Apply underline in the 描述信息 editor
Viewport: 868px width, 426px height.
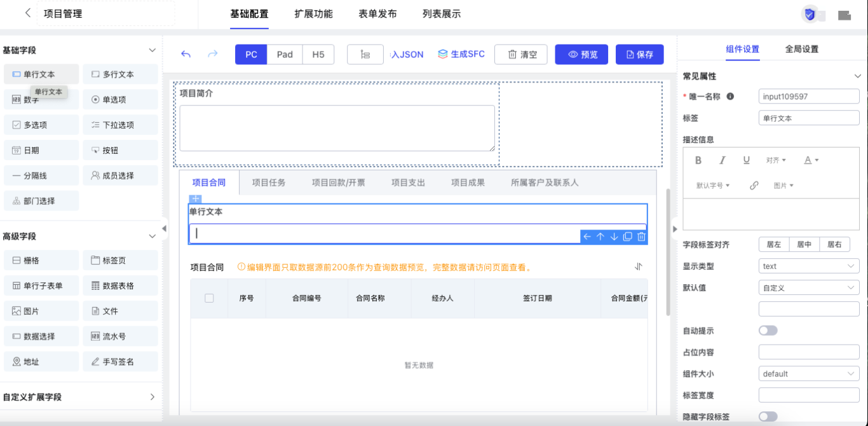click(x=747, y=160)
